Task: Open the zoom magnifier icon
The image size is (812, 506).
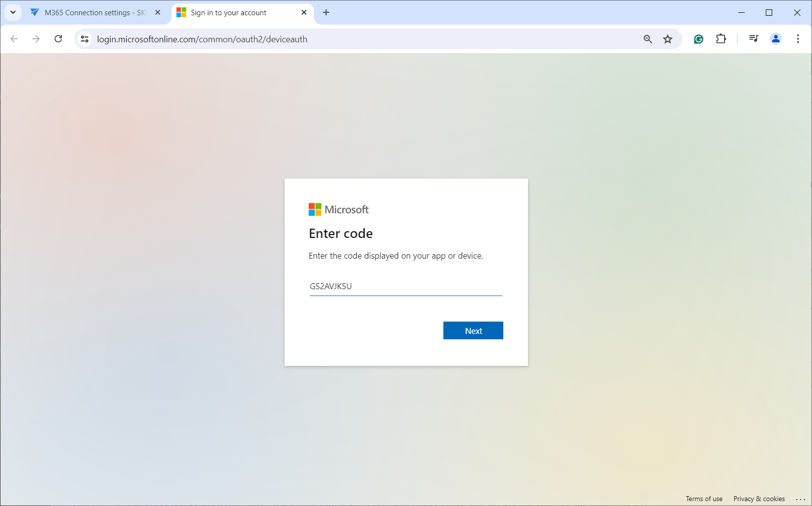Action: tap(648, 39)
